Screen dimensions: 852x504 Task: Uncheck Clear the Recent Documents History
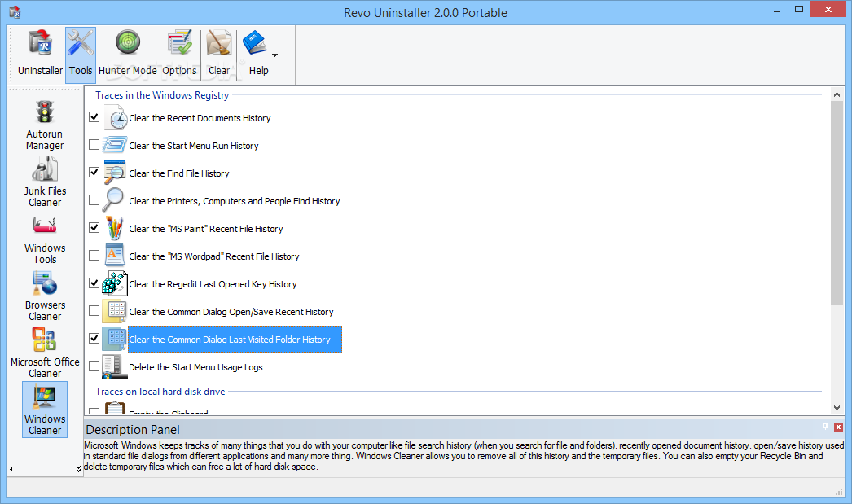[94, 116]
